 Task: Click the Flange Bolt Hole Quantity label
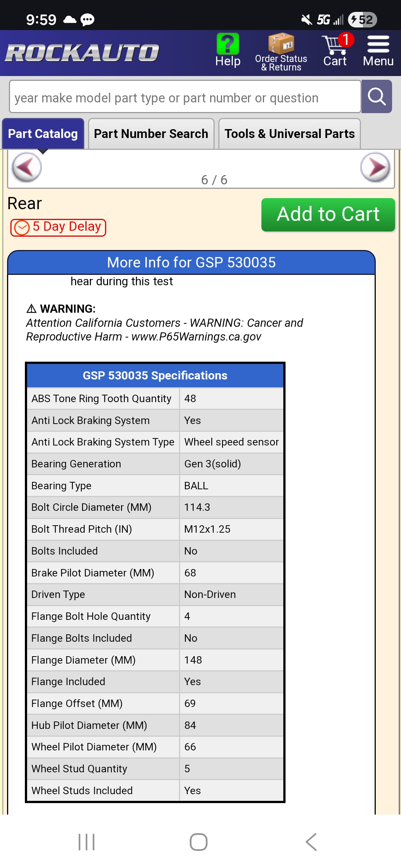pos(91,617)
